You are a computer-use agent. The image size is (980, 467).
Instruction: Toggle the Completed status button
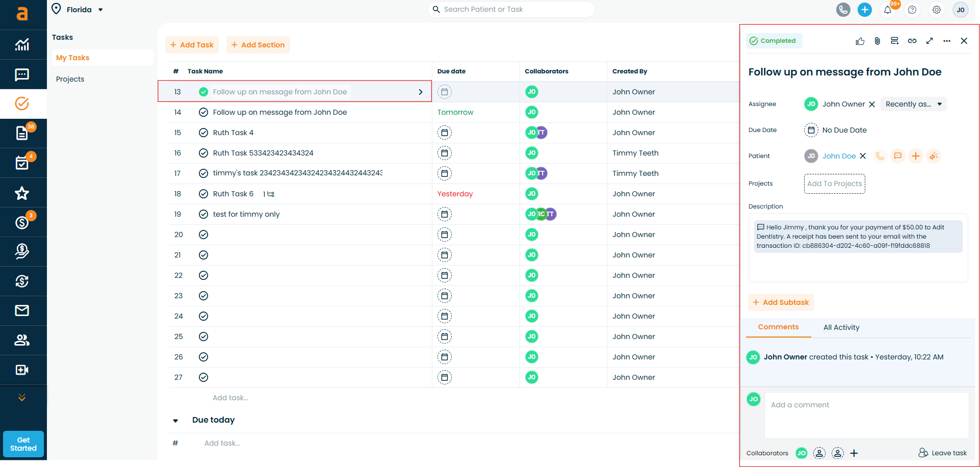[x=773, y=41]
